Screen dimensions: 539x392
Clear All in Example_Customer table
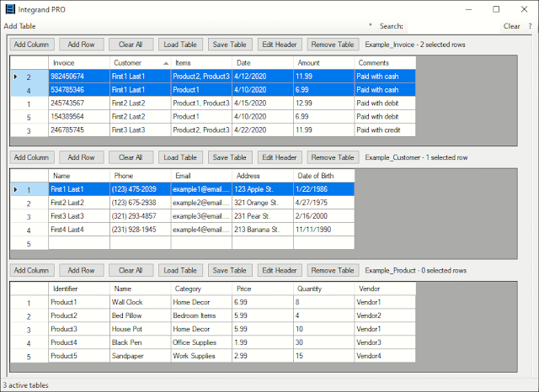point(131,157)
